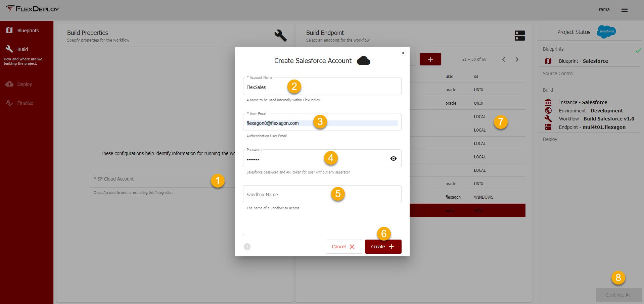
Task: Click the user column header
Action: click(x=449, y=77)
